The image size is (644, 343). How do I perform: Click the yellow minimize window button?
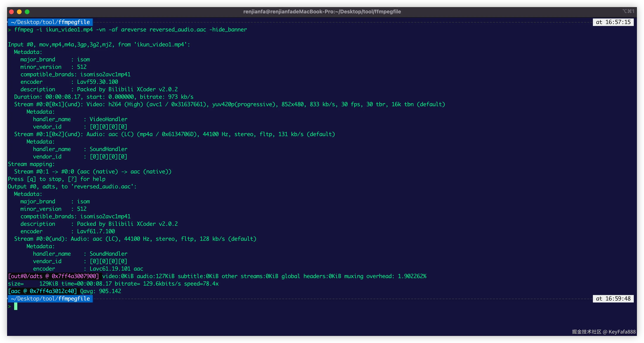(x=19, y=12)
